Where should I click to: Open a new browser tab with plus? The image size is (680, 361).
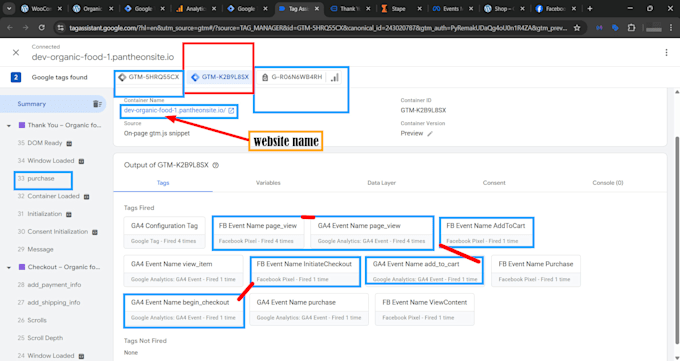point(589,9)
